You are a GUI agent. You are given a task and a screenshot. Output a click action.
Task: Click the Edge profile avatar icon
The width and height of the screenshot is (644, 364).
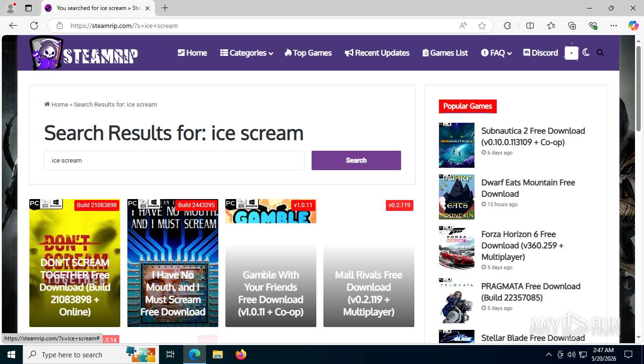tap(10, 8)
